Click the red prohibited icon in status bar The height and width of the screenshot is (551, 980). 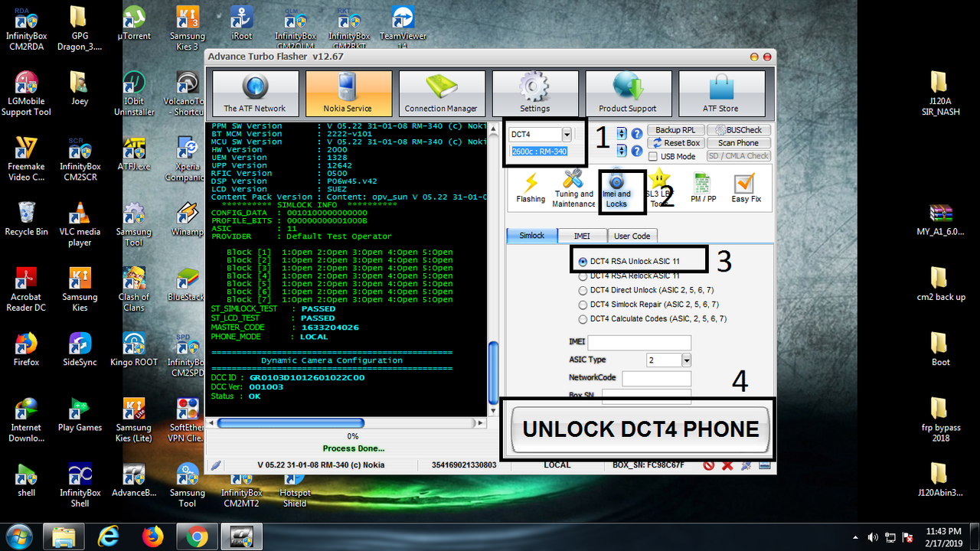(x=709, y=465)
